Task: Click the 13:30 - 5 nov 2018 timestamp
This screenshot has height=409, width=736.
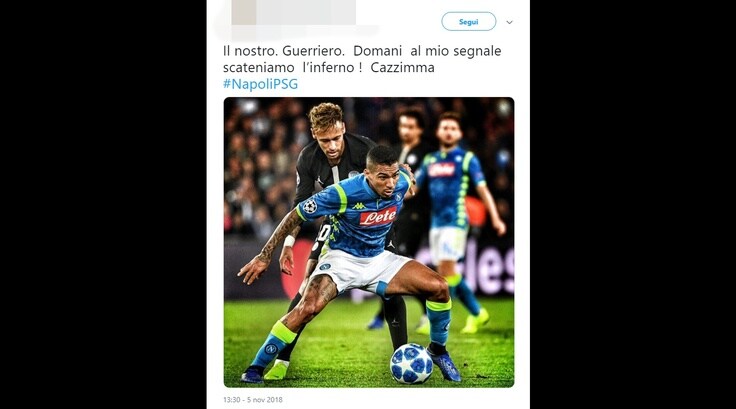Action: point(253,400)
